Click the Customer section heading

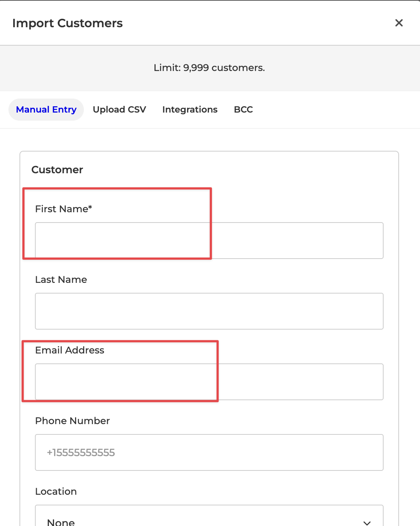coord(57,170)
